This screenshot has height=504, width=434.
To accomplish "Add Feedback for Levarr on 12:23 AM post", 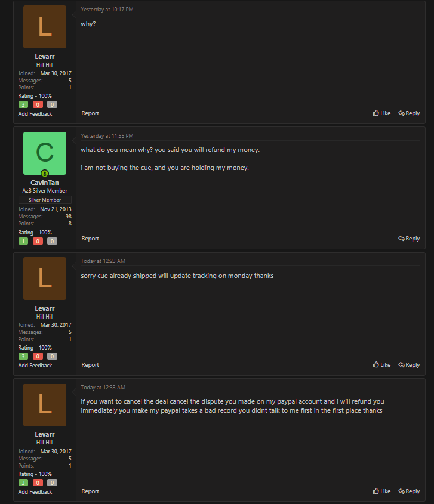I will point(35,366).
